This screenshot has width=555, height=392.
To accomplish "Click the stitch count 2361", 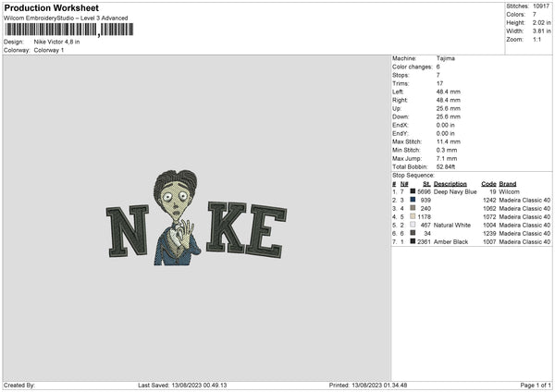I will tap(424, 242).
